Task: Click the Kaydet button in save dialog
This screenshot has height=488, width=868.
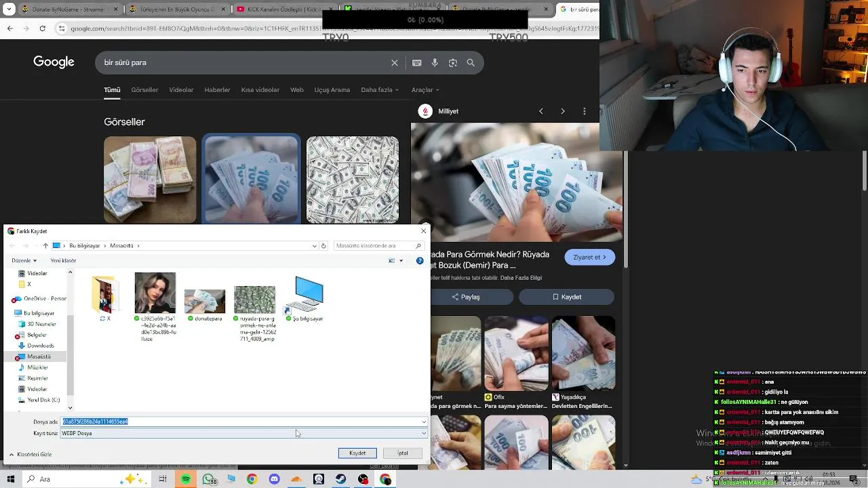Action: coord(357,453)
